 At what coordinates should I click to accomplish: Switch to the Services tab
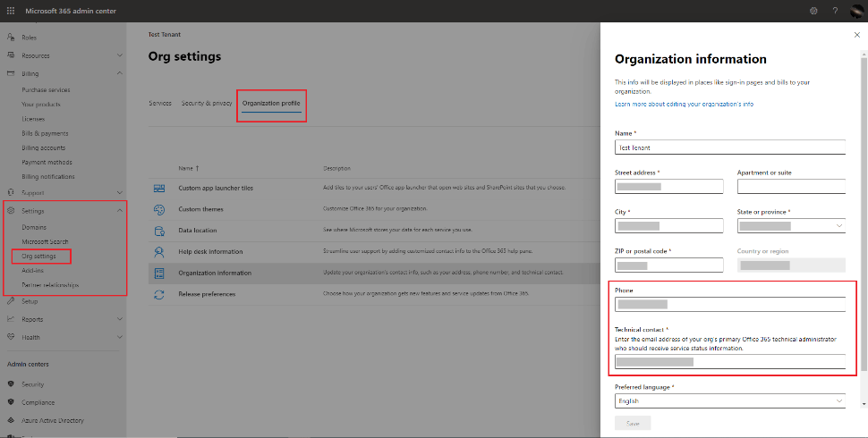[160, 103]
